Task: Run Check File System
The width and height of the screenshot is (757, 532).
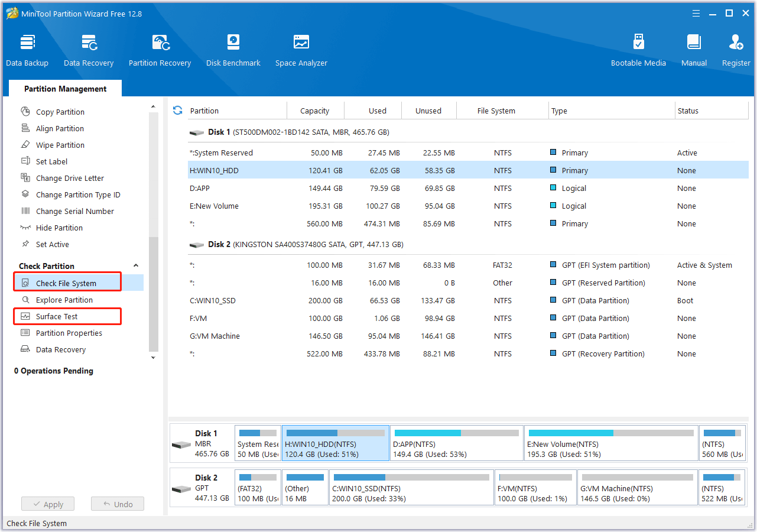Action: 66,283
